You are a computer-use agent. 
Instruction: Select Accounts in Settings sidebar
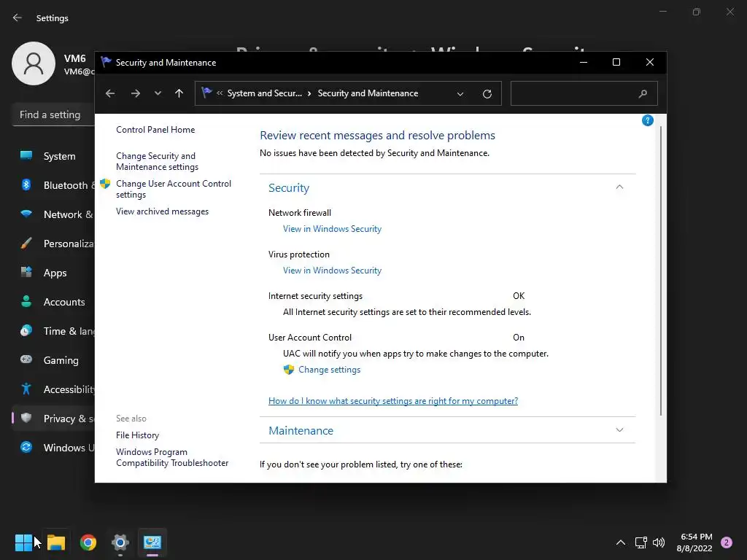53,302
